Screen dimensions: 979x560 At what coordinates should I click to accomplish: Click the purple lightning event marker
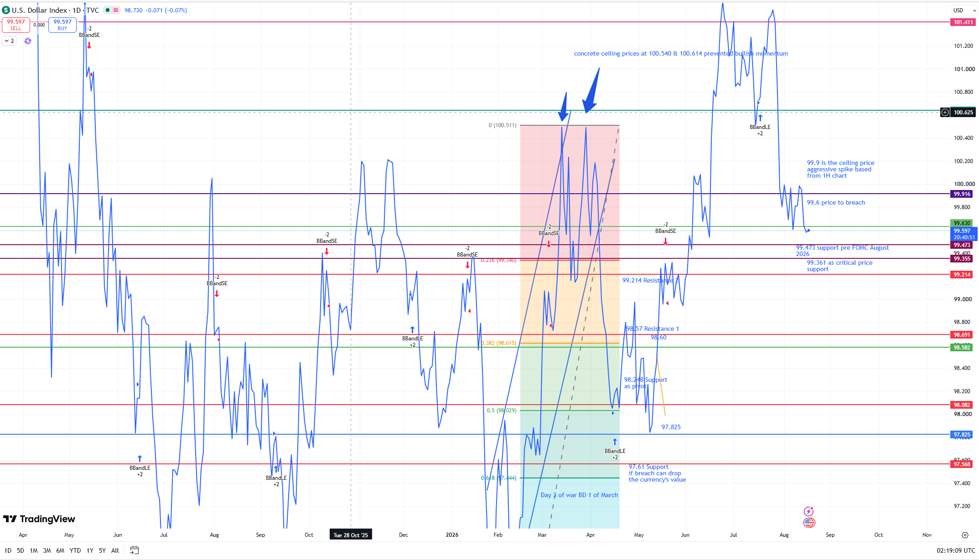(809, 511)
